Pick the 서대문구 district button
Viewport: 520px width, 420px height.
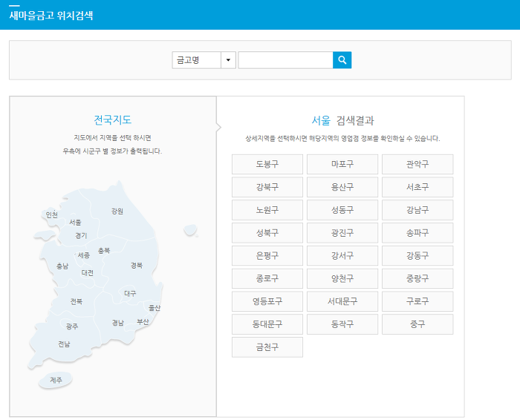point(342,301)
